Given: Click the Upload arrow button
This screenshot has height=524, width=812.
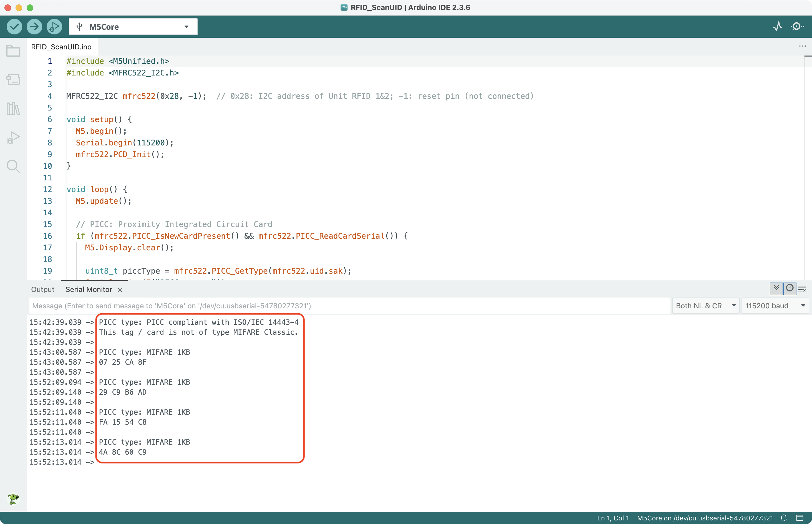Looking at the screenshot, I should [x=34, y=27].
